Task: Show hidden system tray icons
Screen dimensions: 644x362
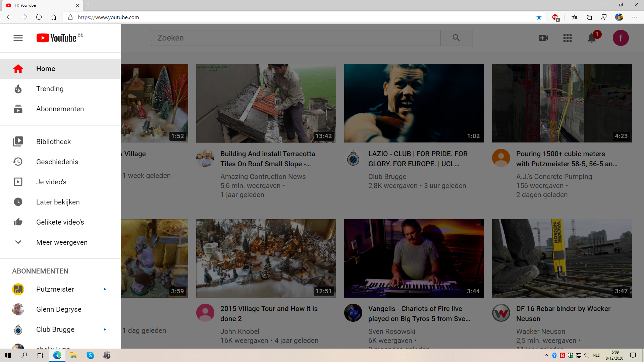Action: tap(546, 355)
